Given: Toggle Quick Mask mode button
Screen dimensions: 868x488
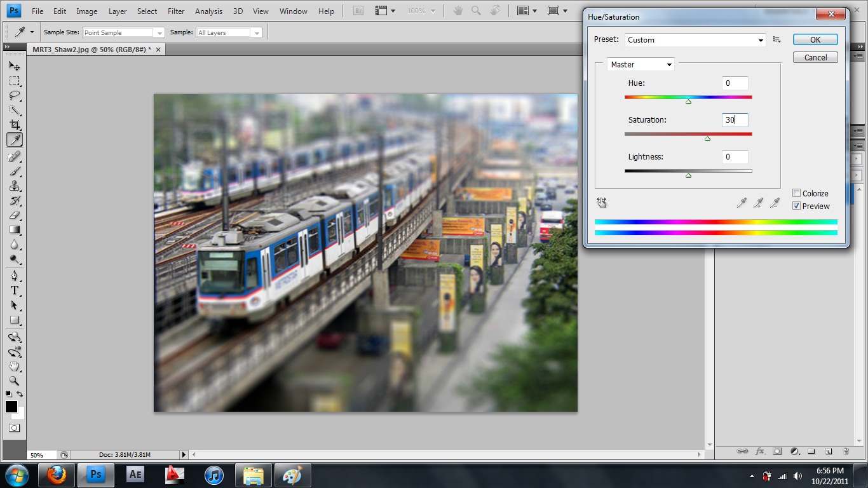Looking at the screenshot, I should pyautogui.click(x=14, y=428).
